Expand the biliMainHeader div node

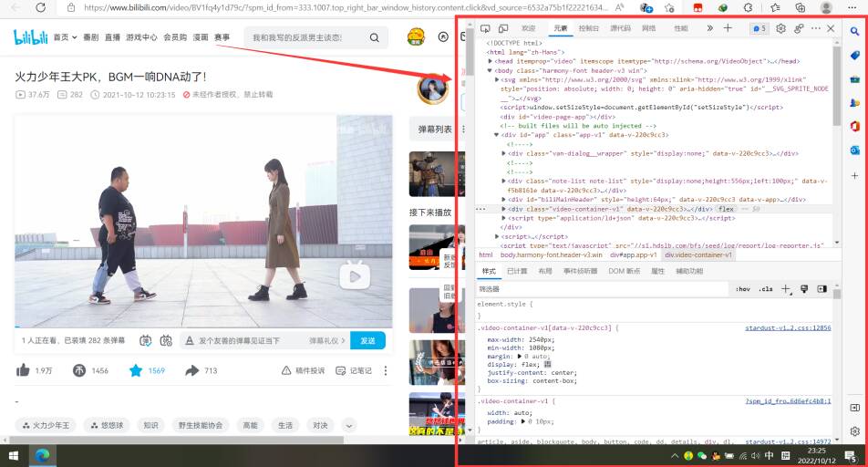503,200
